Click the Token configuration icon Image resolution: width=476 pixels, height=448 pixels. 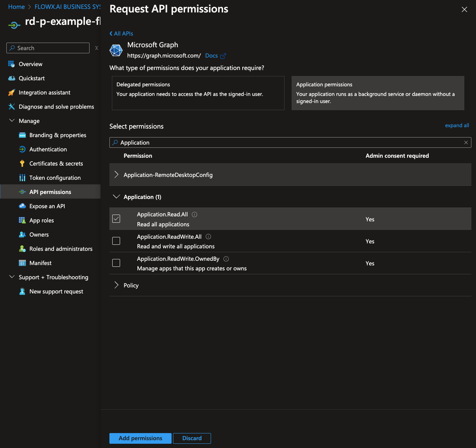pos(22,178)
